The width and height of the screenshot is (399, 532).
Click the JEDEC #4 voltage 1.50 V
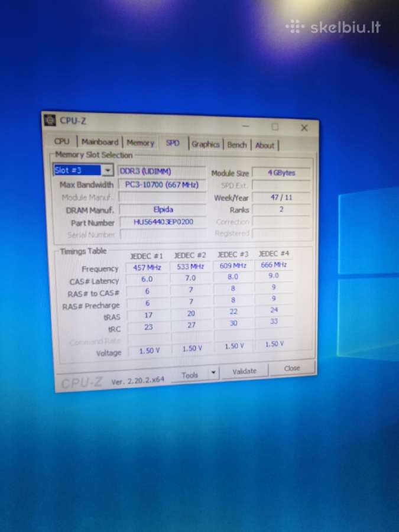(x=274, y=344)
